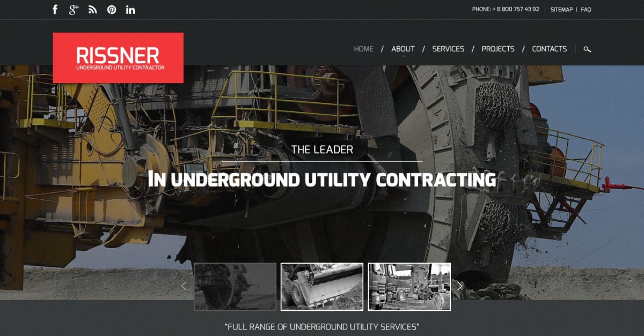This screenshot has height=336, width=644.
Task: Follow the Sitemap link
Action: point(561,10)
